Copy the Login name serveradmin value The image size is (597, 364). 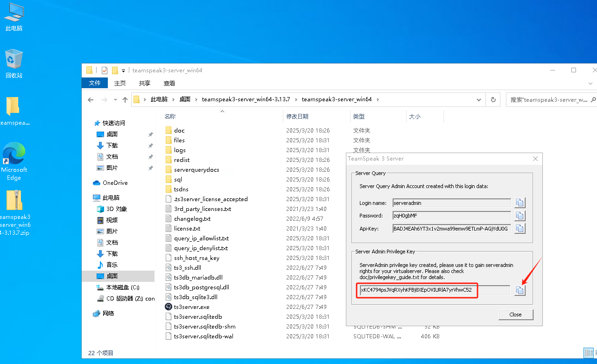[x=520, y=203]
